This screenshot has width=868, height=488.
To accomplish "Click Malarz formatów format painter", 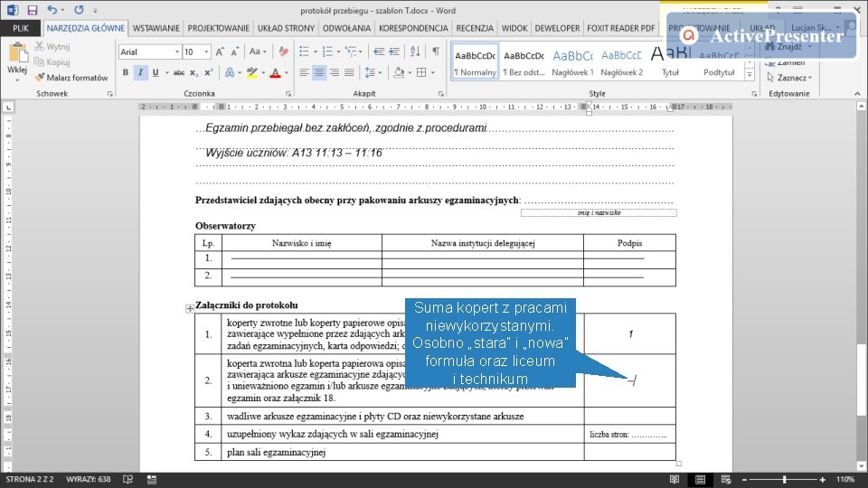I will pos(71,78).
